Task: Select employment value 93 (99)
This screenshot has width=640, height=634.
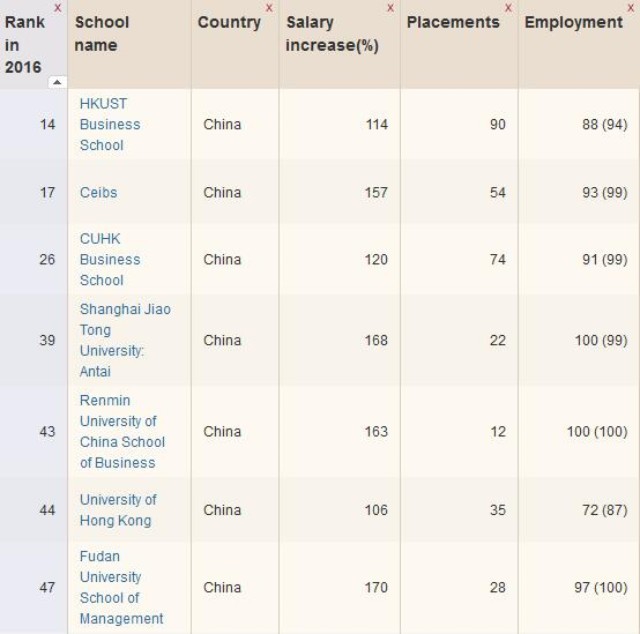Action: coord(605,192)
